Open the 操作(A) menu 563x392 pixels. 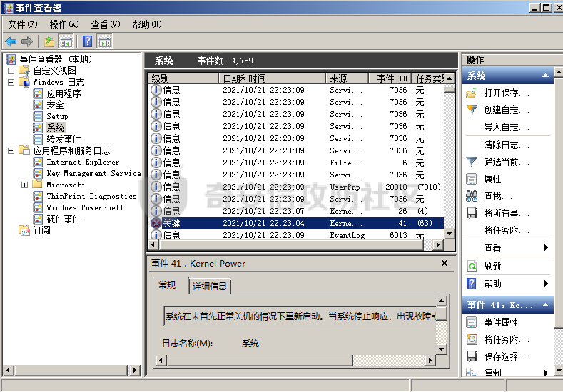(64, 24)
